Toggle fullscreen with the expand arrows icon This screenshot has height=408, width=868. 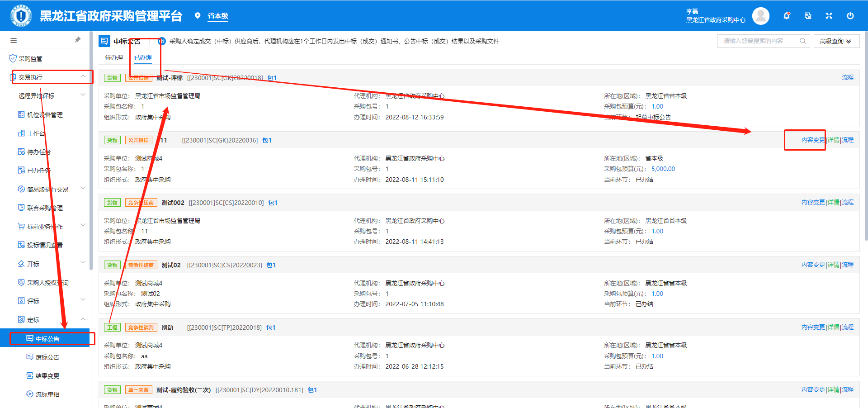coord(829,16)
